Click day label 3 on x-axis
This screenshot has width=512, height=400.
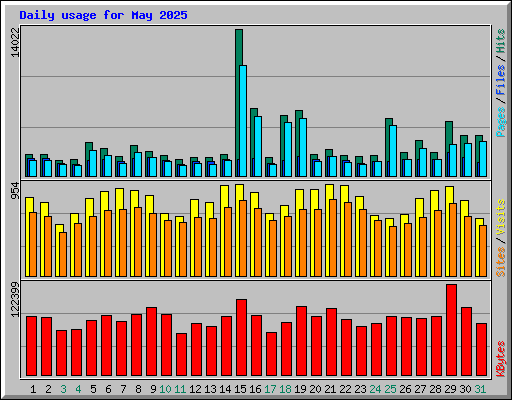(63, 389)
